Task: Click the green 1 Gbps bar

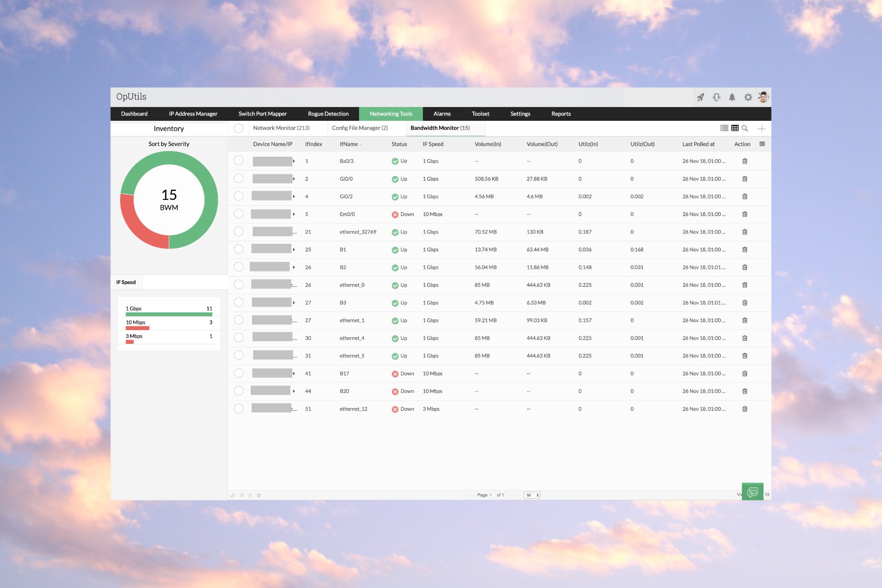Action: pyautogui.click(x=169, y=314)
